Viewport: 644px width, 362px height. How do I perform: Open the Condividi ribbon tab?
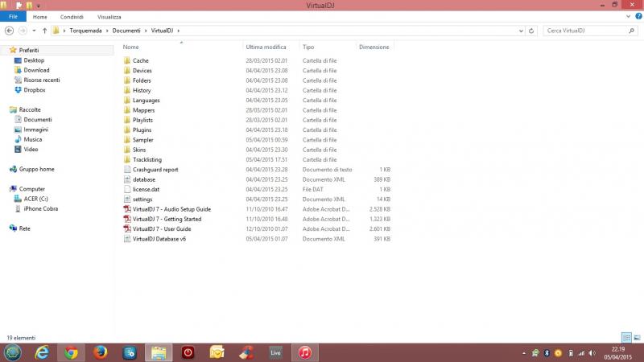point(72,17)
